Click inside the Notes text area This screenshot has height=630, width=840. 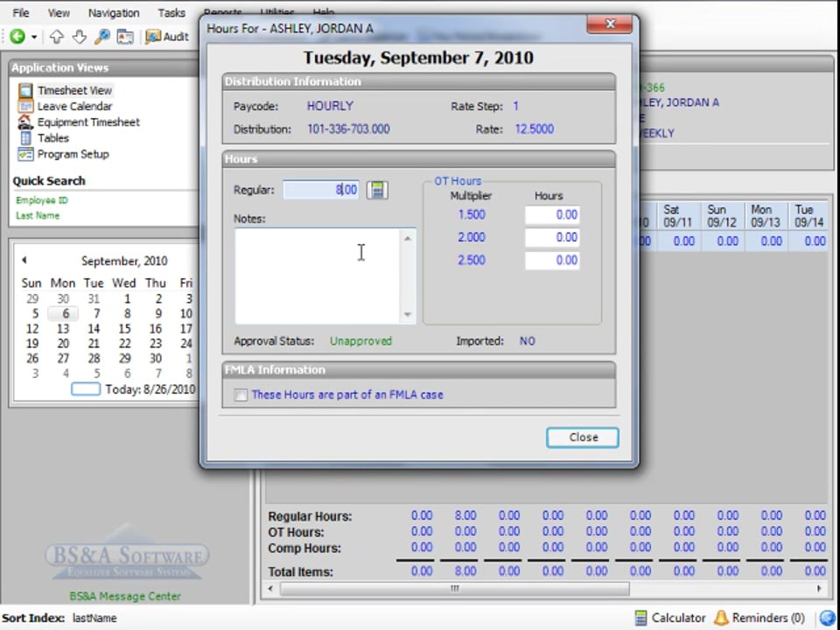[x=318, y=276]
